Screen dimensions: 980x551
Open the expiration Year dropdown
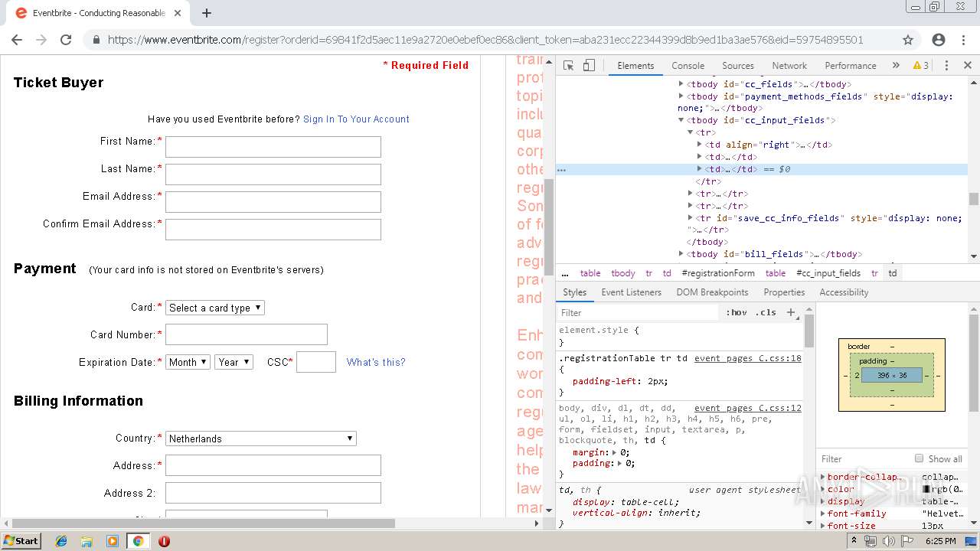[x=234, y=362]
